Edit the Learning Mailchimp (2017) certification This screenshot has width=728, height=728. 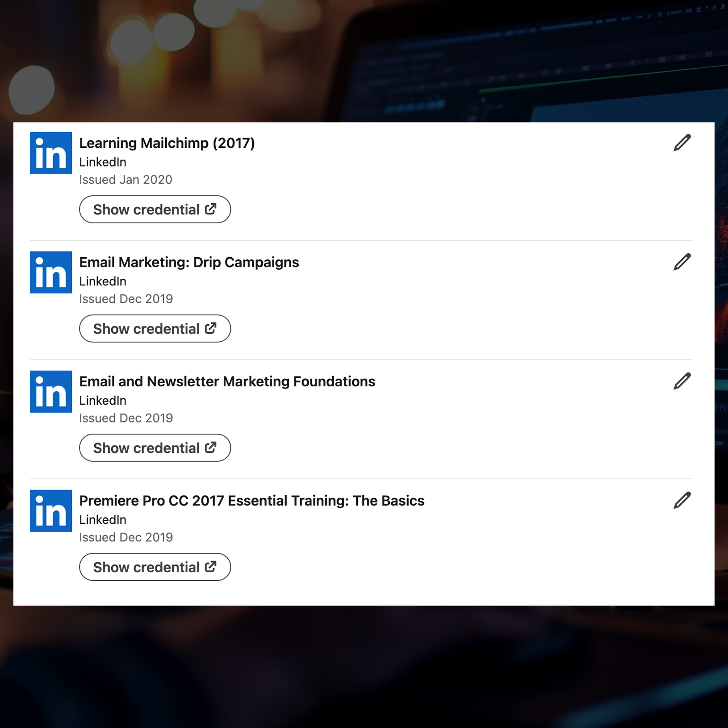[x=682, y=143]
